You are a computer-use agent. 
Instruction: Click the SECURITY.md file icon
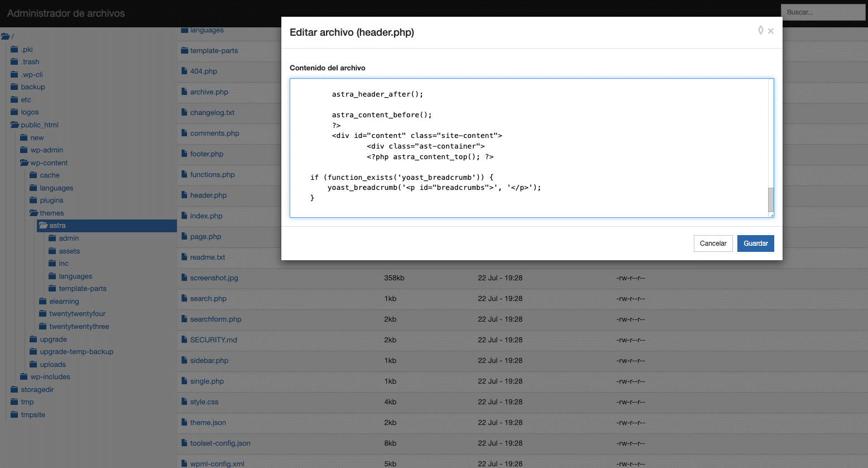coord(184,340)
